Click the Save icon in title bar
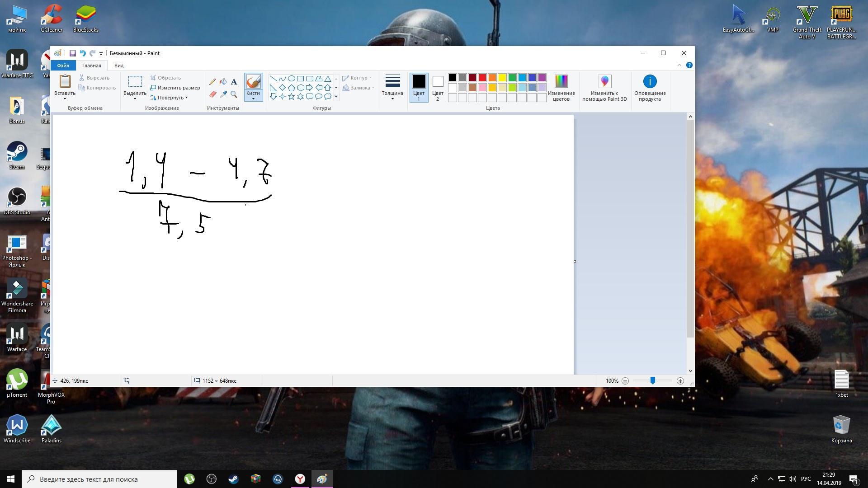Image resolution: width=868 pixels, height=488 pixels. pyautogui.click(x=72, y=53)
